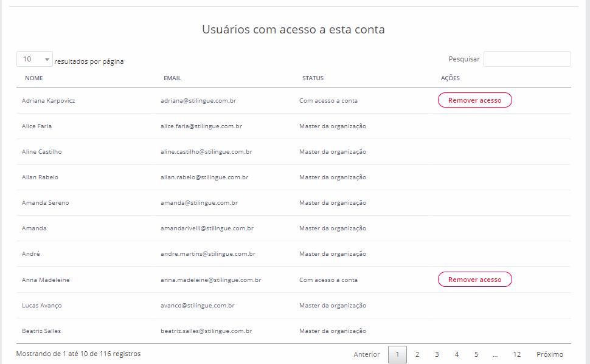The height and width of the screenshot is (364, 590).
Task: Jump to page 2 of results
Action: point(417,354)
